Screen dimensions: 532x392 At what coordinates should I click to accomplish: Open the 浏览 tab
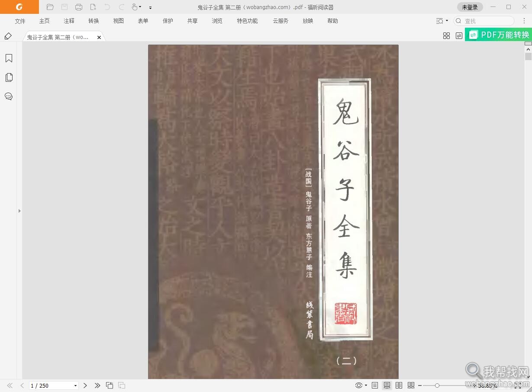(x=217, y=21)
